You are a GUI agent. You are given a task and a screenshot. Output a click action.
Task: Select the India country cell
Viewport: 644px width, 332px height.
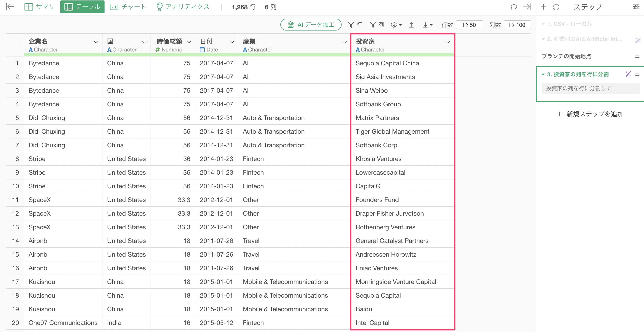(126, 323)
